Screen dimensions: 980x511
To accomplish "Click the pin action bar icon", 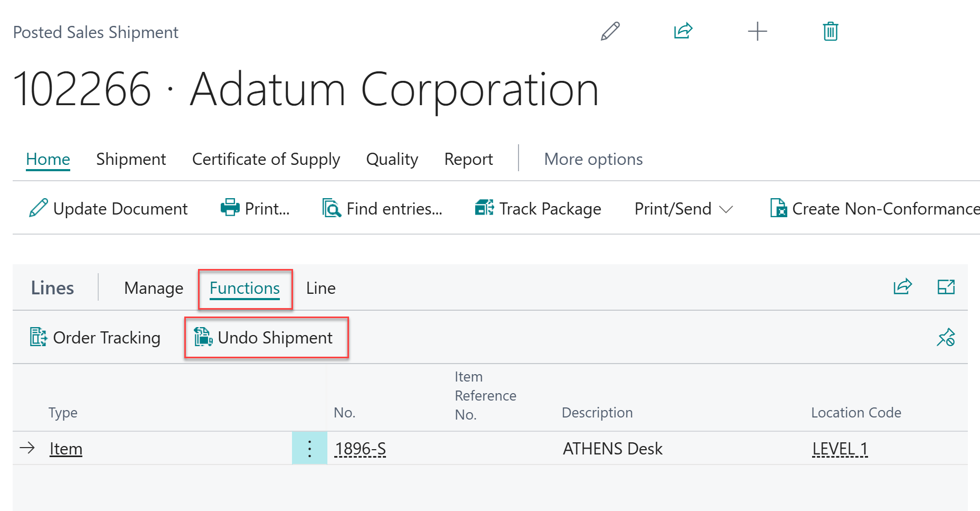I will tap(946, 337).
